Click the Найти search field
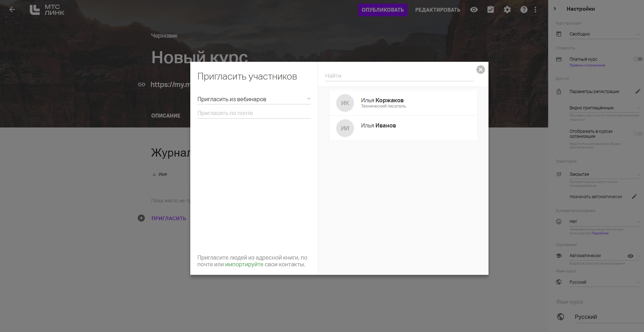Viewport: 644px width, 332px height. click(399, 76)
